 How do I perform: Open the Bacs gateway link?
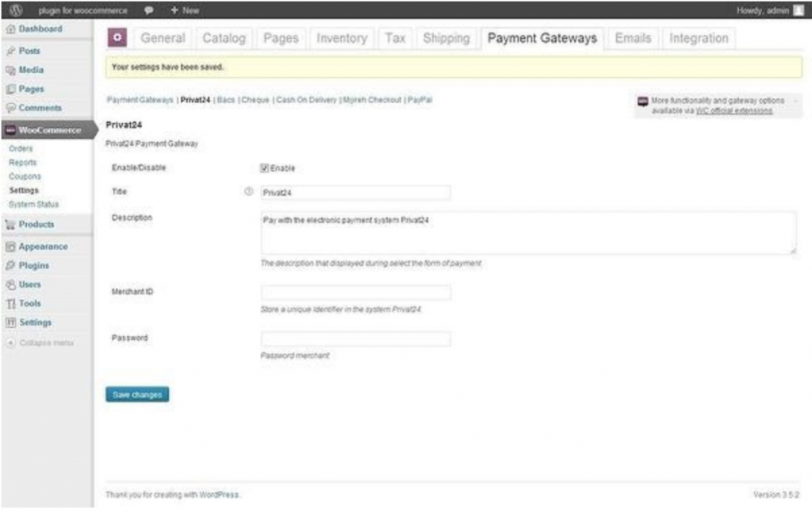coord(226,100)
